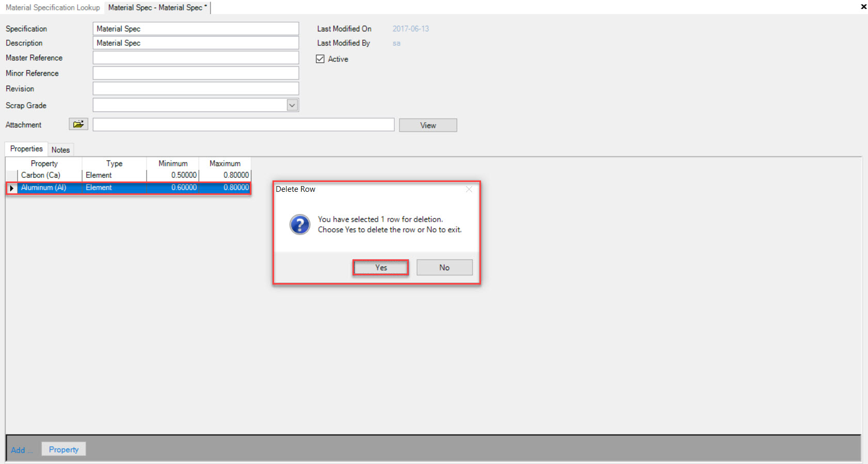This screenshot has height=464, width=868.
Task: Focus the Master Reference field
Action: (196, 58)
